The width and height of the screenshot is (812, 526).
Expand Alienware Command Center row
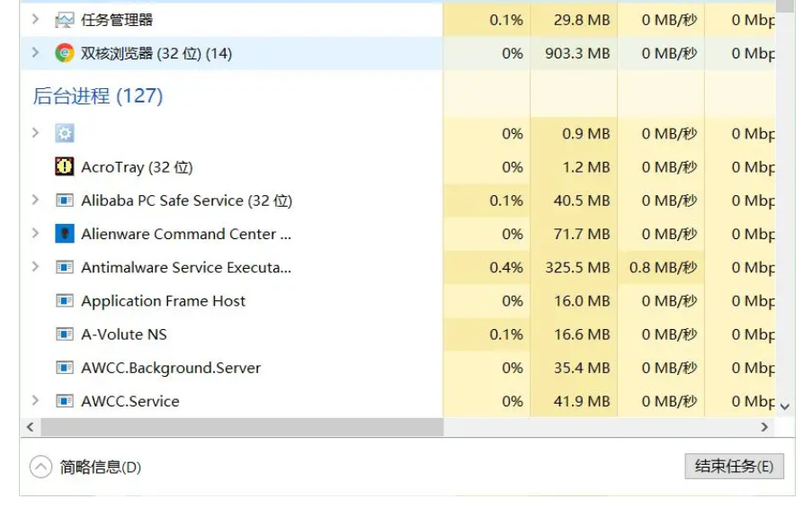35,234
